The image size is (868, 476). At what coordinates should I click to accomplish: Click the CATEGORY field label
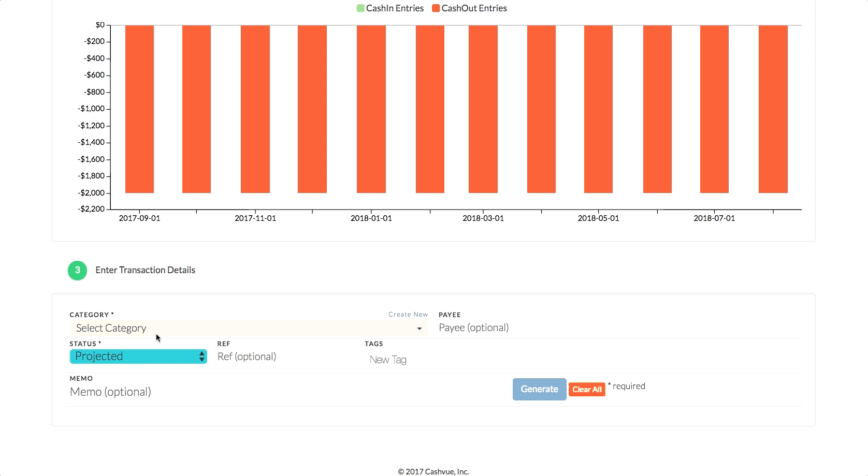click(92, 315)
